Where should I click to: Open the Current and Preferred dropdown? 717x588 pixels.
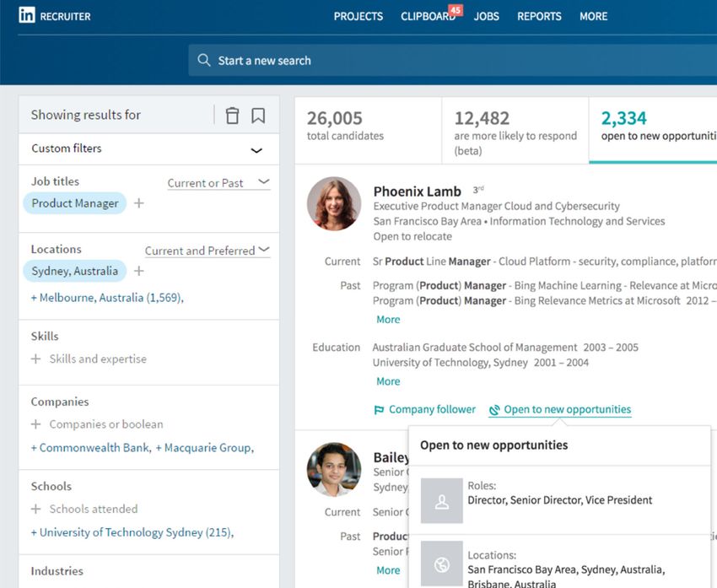tap(208, 251)
